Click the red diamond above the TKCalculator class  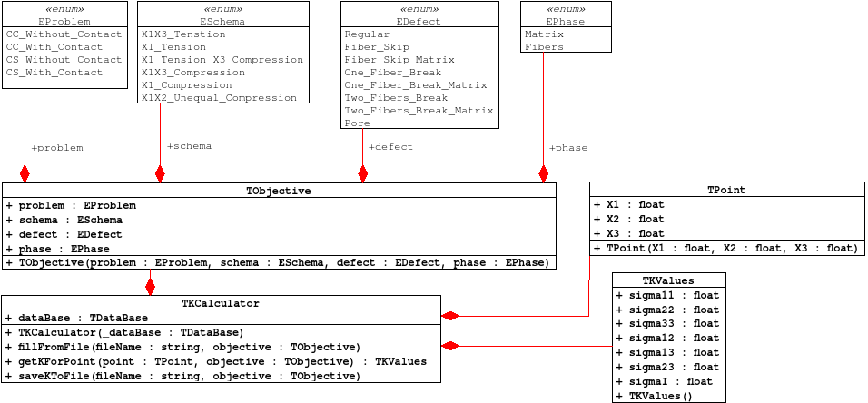coord(151,286)
